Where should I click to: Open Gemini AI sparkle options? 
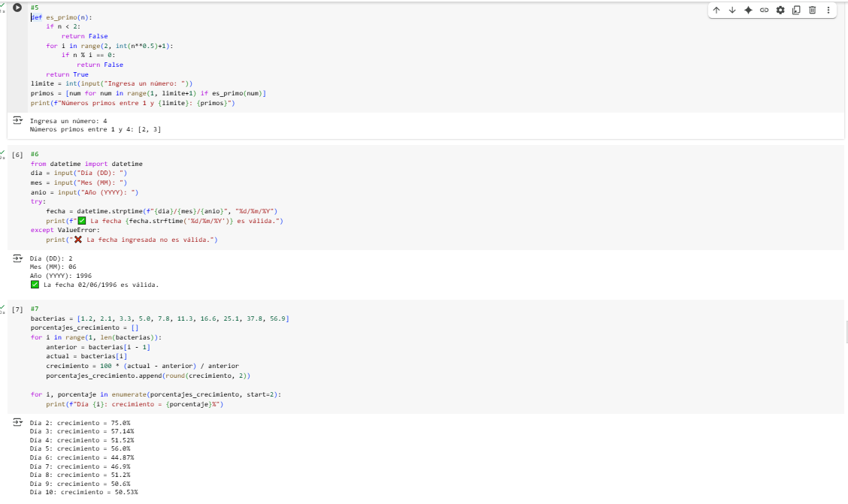[749, 10]
